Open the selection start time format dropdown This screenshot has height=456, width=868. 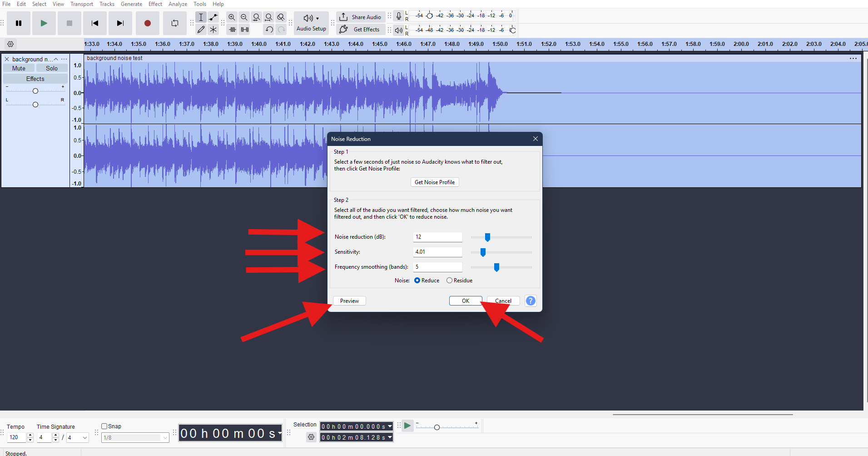[x=389, y=426]
